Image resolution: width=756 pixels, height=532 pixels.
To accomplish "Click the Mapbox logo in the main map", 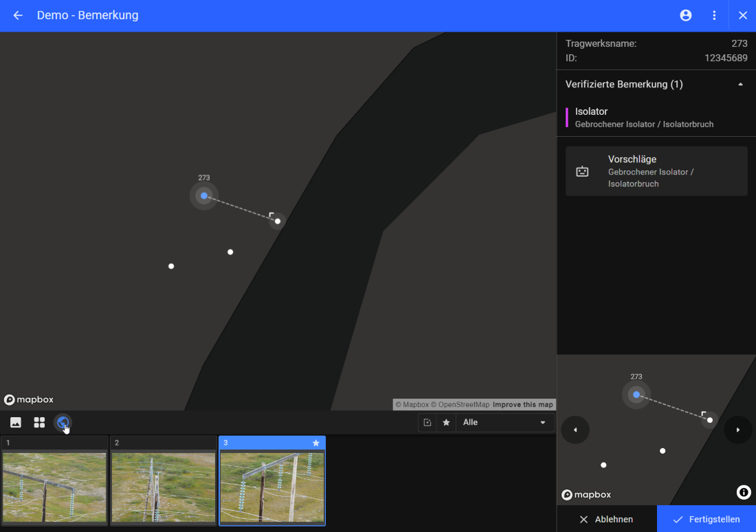I will (x=29, y=399).
